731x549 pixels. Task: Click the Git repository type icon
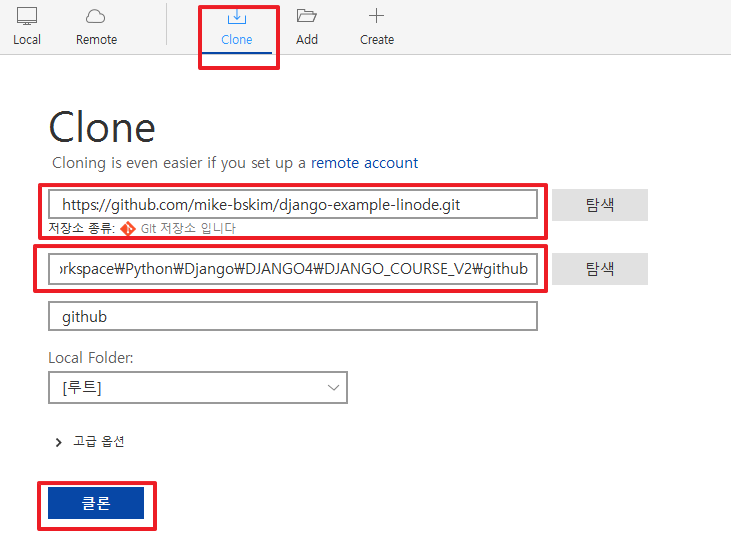pos(128,229)
